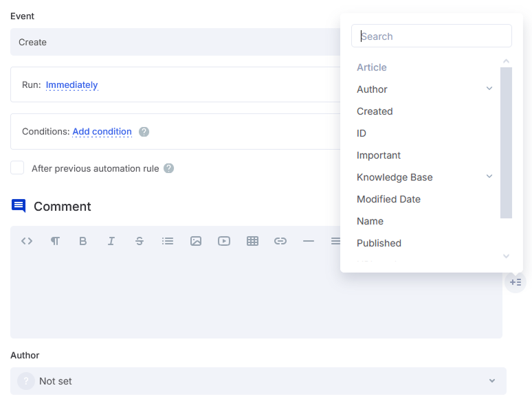Apply italic formatting in comment editor
Viewport: 532px width, 414px height.
pyautogui.click(x=111, y=241)
